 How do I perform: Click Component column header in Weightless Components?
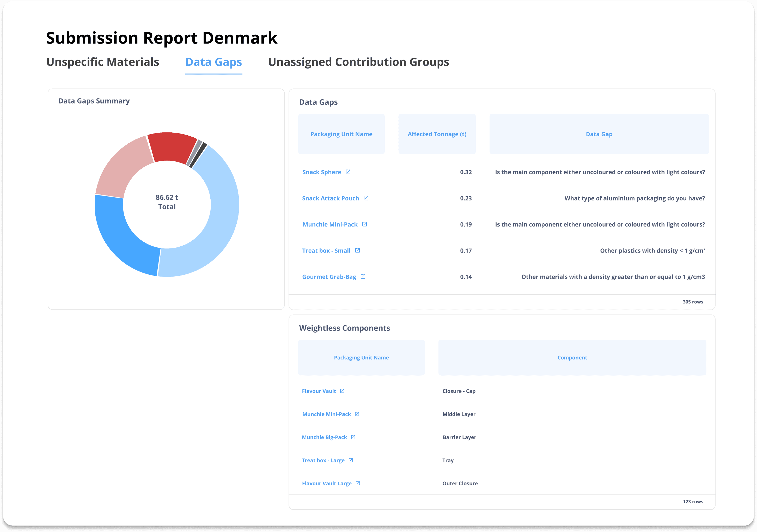click(x=572, y=357)
